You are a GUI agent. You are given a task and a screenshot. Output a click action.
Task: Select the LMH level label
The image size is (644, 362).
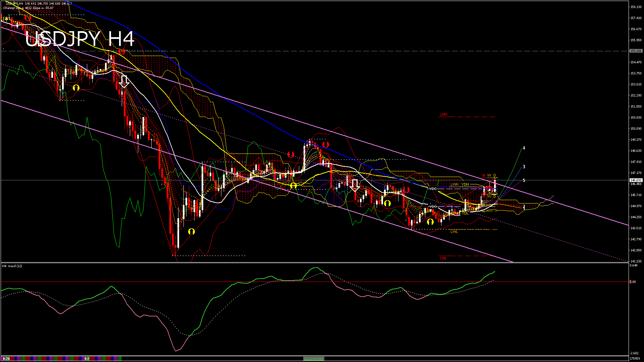443,115
